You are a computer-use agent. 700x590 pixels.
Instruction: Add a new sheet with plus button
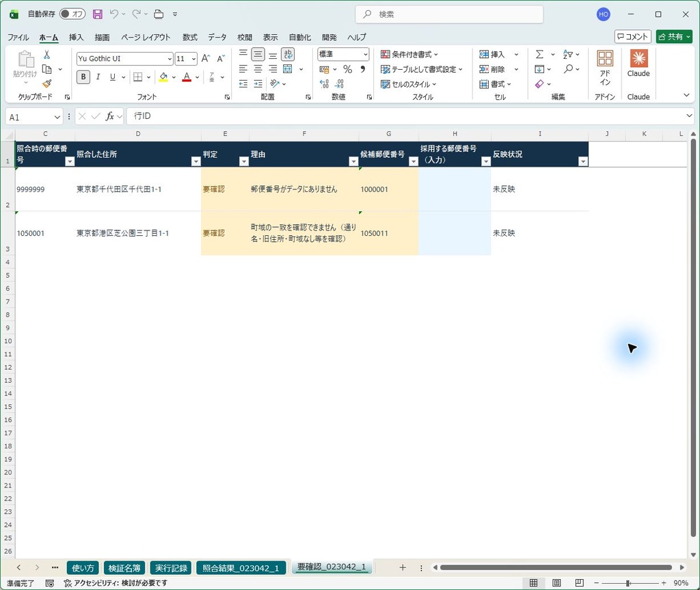pyautogui.click(x=403, y=567)
